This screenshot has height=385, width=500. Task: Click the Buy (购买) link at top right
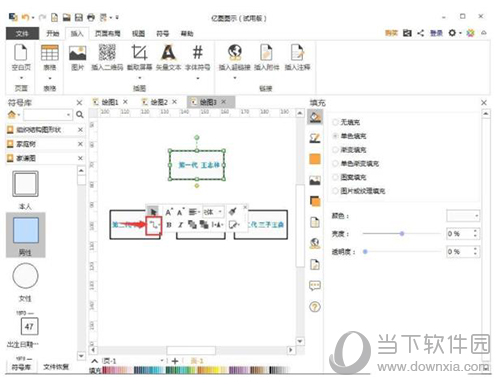tap(391, 33)
